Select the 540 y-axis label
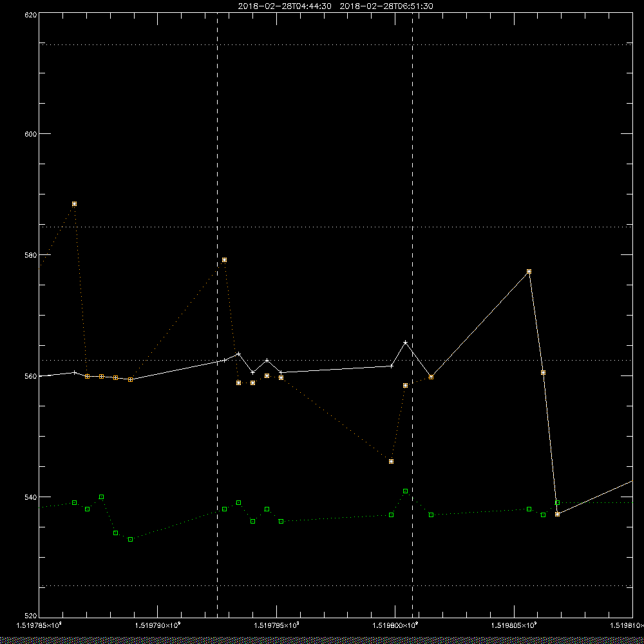The height and width of the screenshot is (644, 644). (x=31, y=497)
